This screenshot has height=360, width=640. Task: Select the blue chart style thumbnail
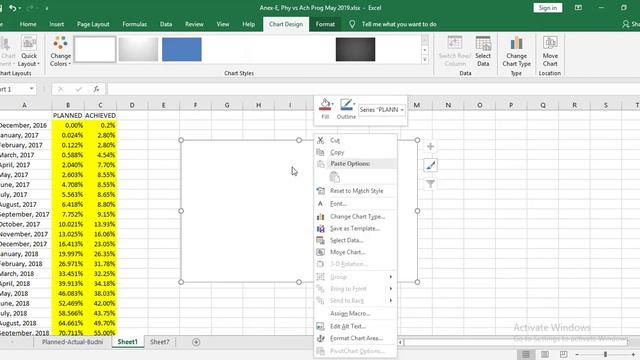click(182, 49)
